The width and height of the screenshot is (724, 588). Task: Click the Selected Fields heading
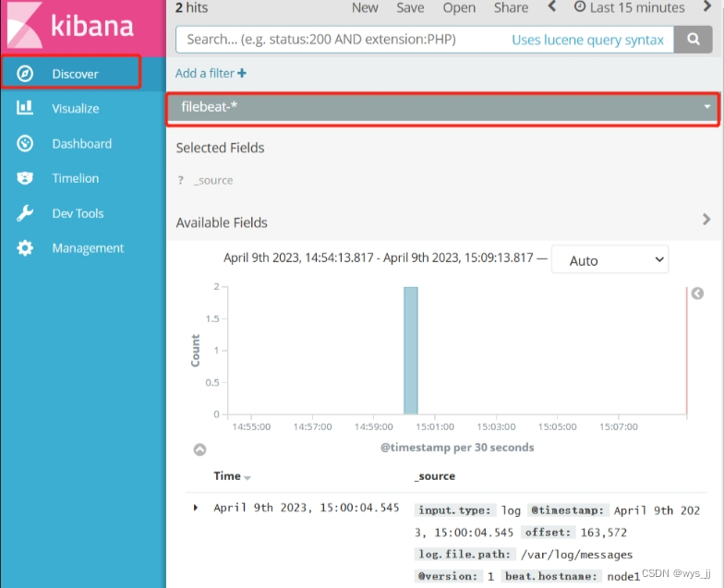click(220, 148)
